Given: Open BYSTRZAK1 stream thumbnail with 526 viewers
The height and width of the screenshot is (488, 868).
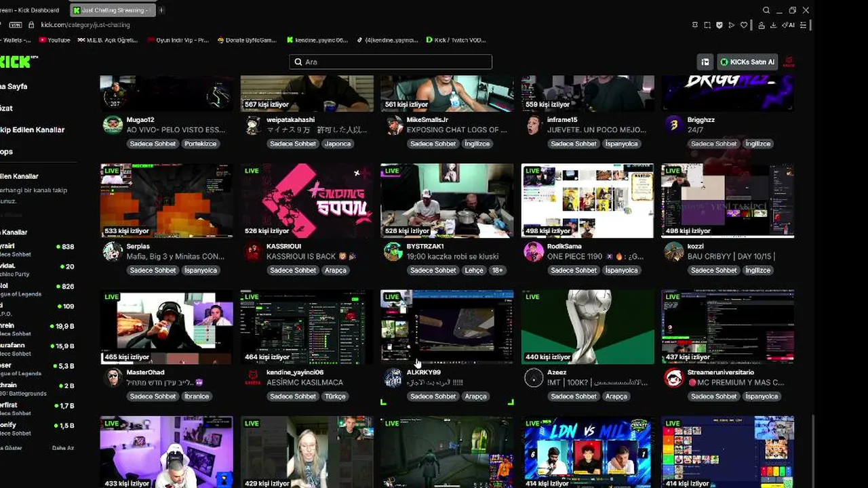Looking at the screenshot, I should 448,201.
